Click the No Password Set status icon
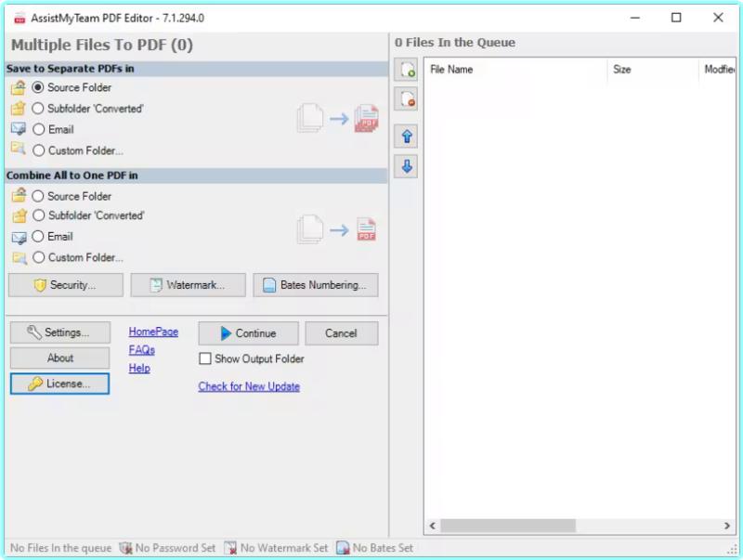743x560 pixels. pyautogui.click(x=125, y=548)
